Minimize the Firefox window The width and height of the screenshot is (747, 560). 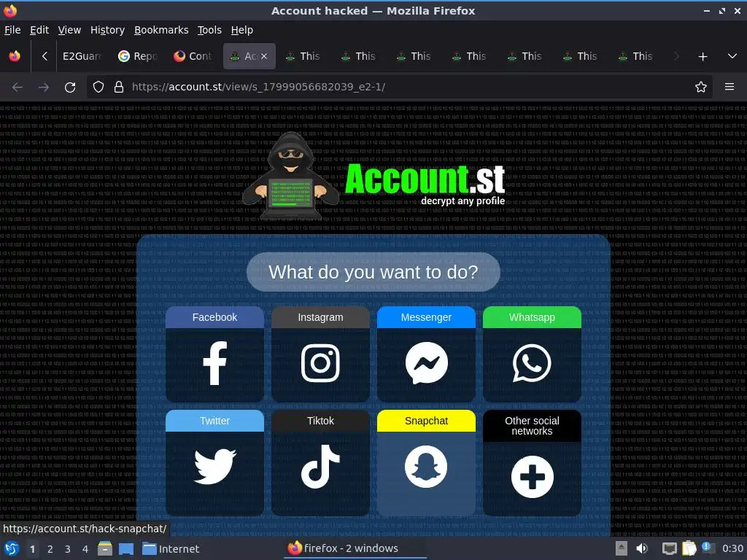[706, 10]
